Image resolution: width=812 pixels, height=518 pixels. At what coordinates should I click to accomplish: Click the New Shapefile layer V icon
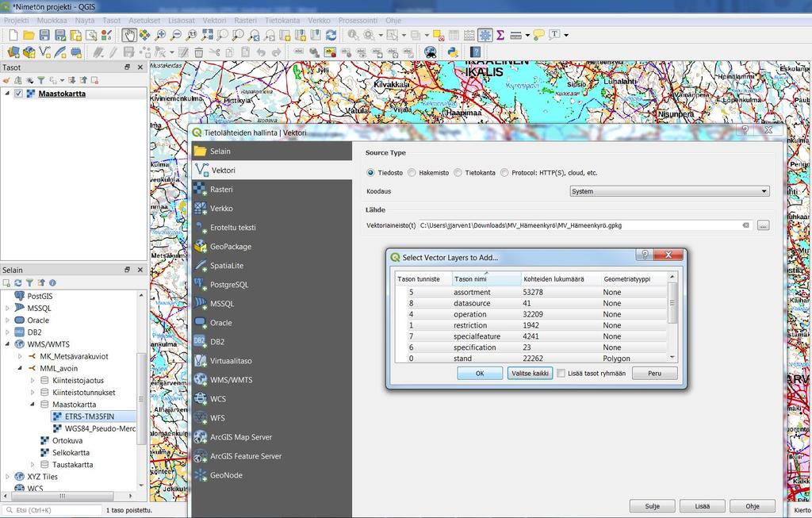45,52
